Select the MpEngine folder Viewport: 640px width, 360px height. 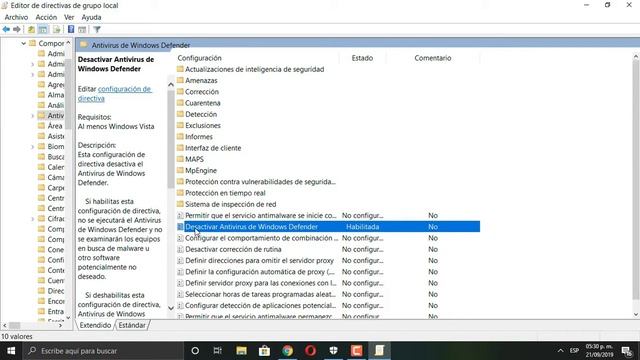tap(197, 170)
